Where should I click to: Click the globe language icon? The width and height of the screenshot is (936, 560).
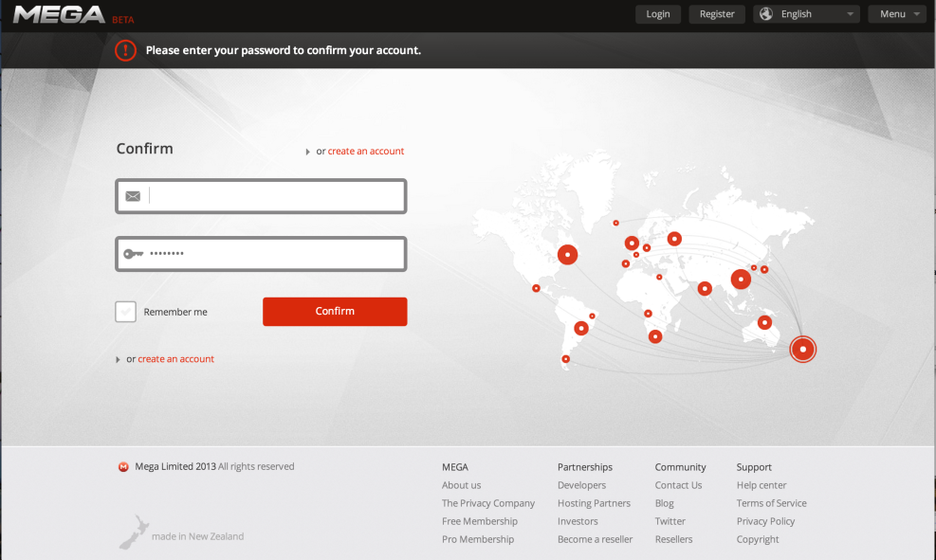pyautogui.click(x=764, y=13)
